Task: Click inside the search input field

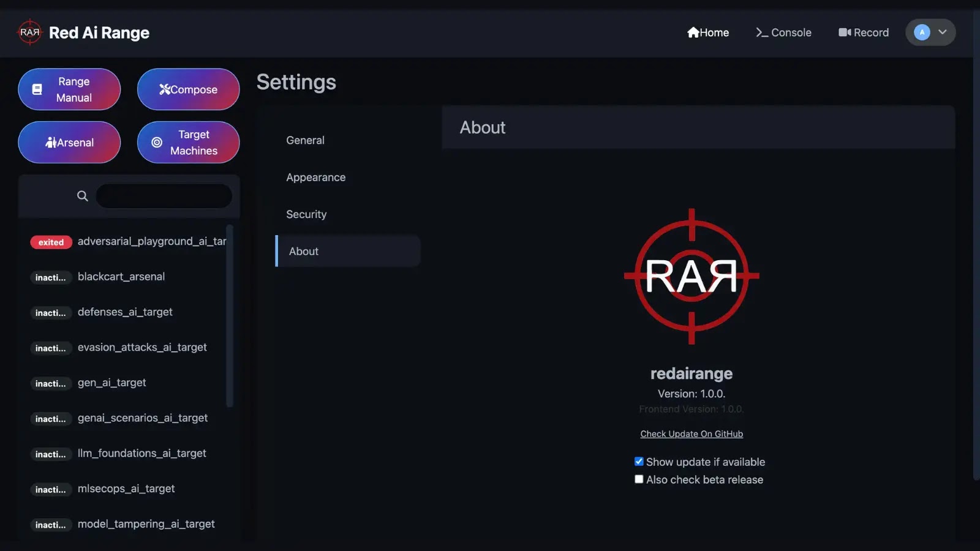Action: pyautogui.click(x=163, y=195)
